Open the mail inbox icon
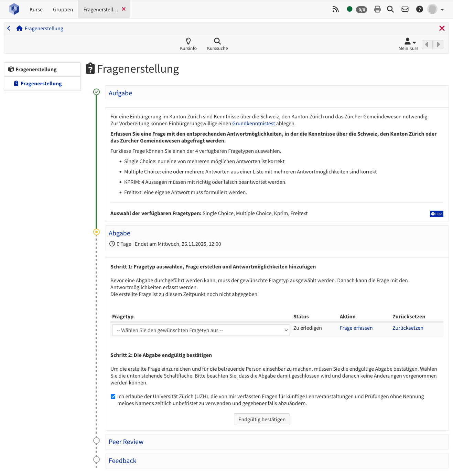Viewport: 453px width, 476px height. 405,9
